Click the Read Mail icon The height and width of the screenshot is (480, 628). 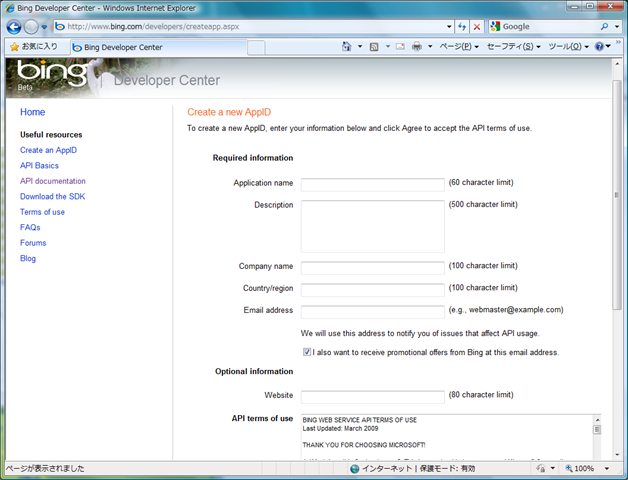[x=400, y=46]
